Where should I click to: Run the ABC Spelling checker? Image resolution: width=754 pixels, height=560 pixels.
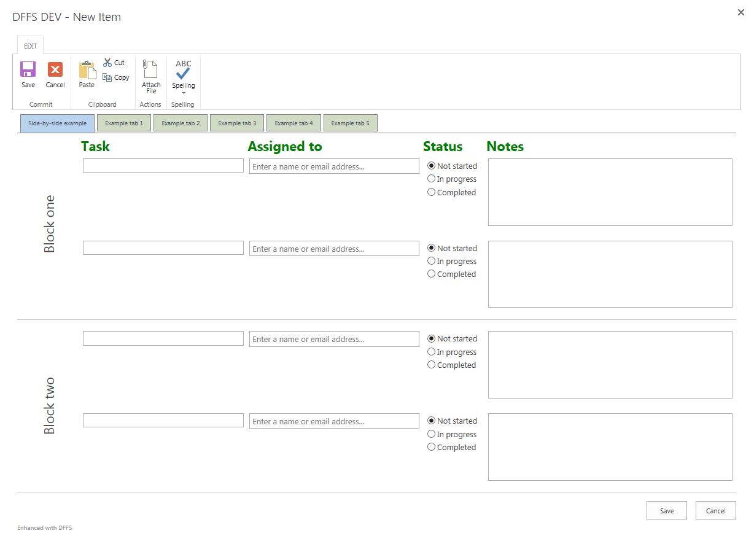182,71
